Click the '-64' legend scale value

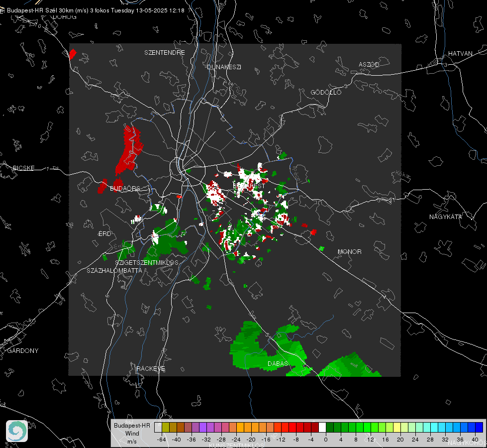click(162, 440)
